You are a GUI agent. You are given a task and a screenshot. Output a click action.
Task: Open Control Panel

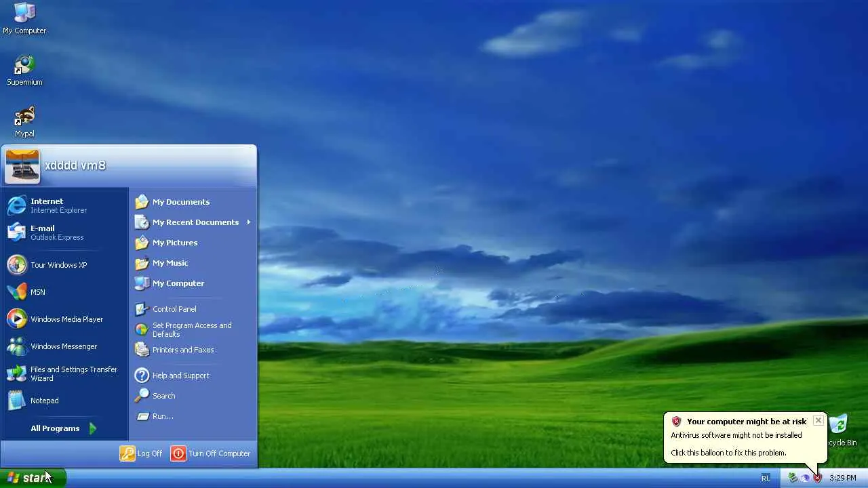193,309
